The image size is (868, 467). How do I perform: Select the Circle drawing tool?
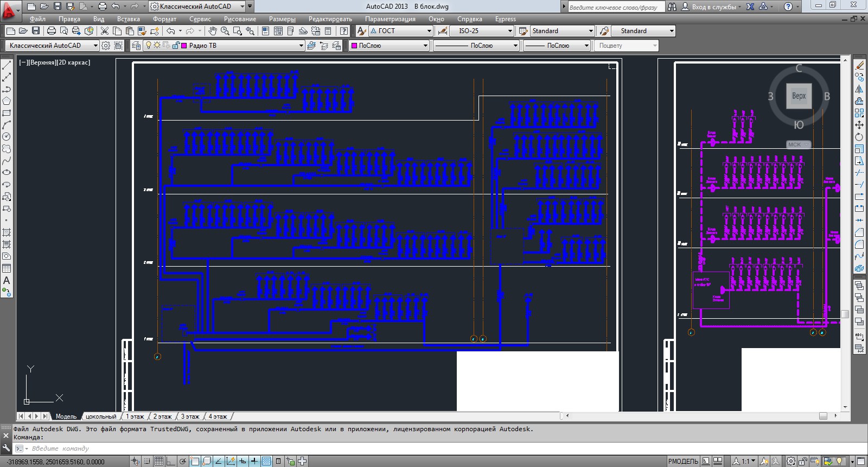tap(7, 137)
